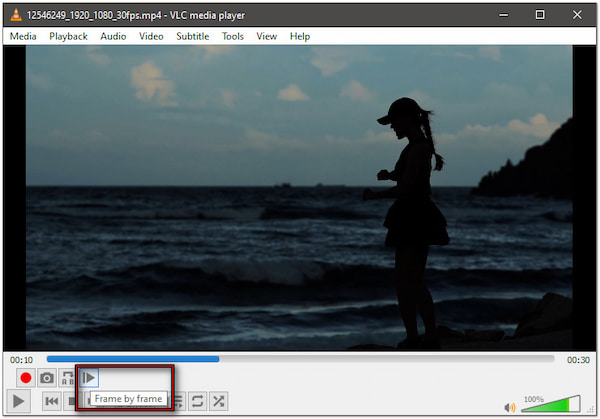Click the 00:30 total time label

[x=577, y=359]
